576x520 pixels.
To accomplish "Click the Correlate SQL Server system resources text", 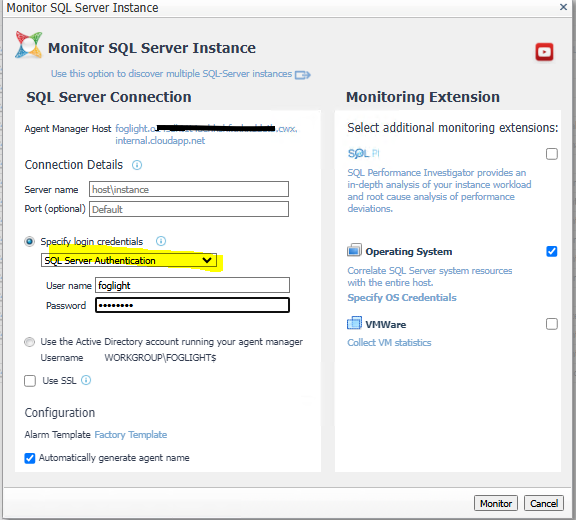I will point(430,277).
